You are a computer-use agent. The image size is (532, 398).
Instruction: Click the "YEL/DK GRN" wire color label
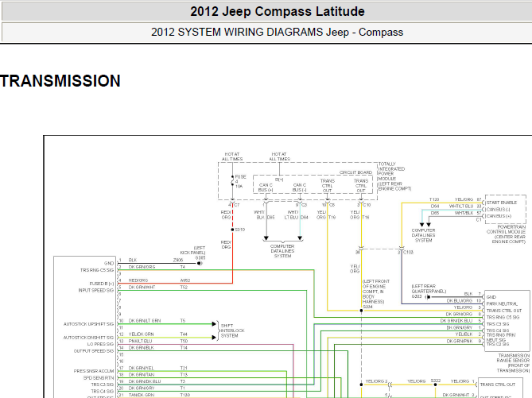click(x=141, y=334)
